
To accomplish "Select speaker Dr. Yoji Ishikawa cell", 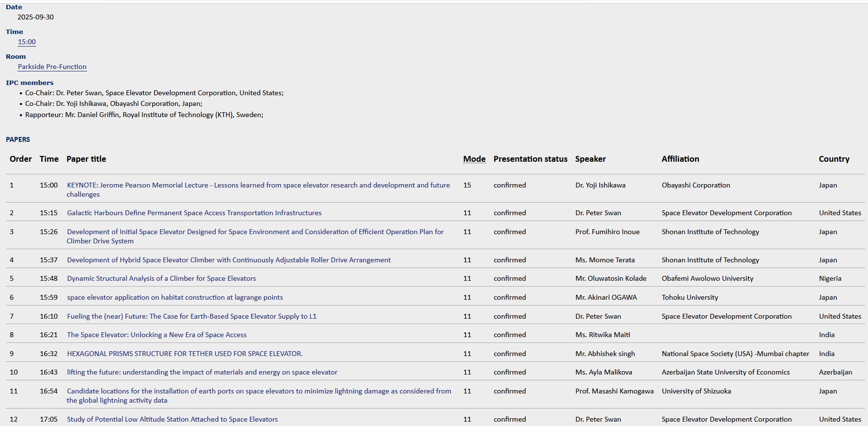I will click(600, 185).
